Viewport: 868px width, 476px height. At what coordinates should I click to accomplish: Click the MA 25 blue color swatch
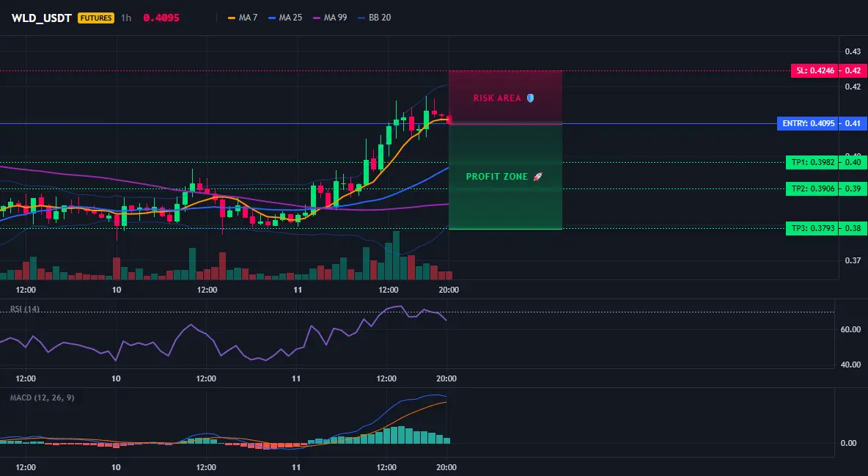pyautogui.click(x=272, y=18)
